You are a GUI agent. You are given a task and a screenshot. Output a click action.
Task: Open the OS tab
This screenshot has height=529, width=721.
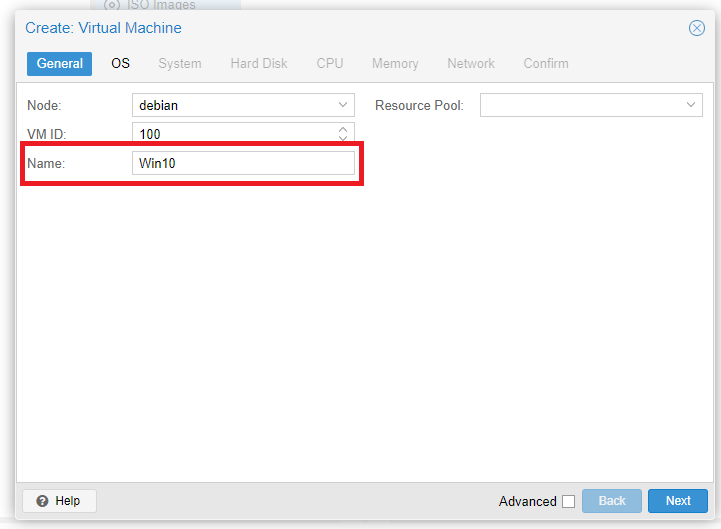[120, 63]
